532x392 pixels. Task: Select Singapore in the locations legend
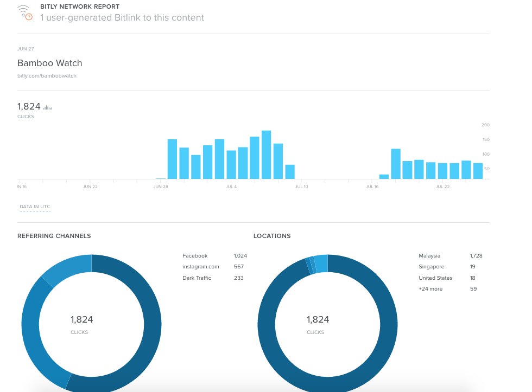click(x=432, y=267)
